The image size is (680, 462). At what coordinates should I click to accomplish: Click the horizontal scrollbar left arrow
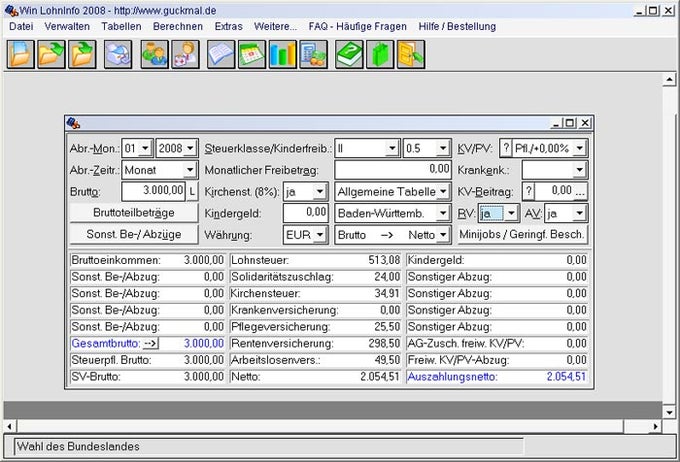10,426
